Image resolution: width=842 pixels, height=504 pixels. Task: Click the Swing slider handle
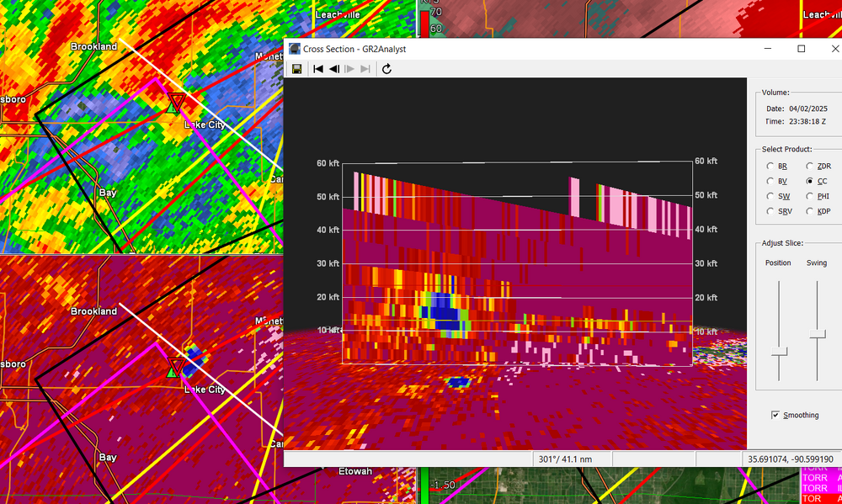pyautogui.click(x=817, y=336)
